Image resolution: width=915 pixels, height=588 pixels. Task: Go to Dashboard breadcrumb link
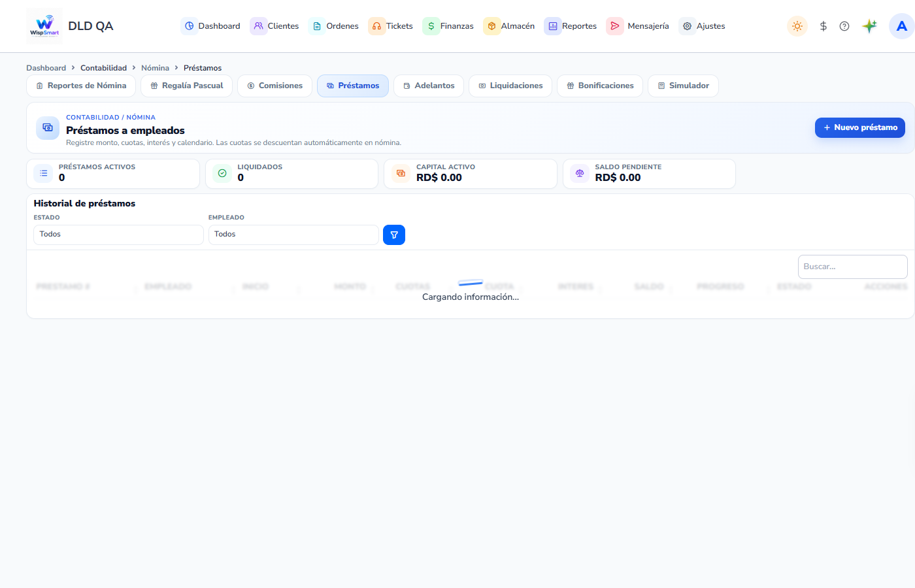[x=46, y=68]
